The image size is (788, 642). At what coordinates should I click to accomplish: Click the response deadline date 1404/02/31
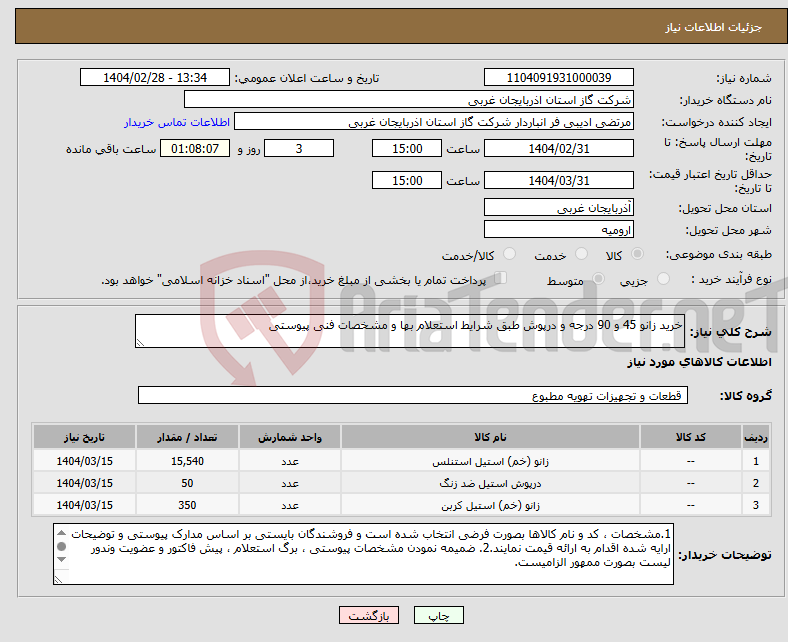point(558,148)
